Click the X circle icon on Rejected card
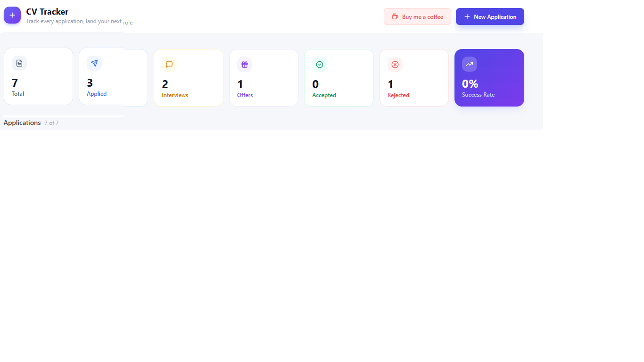644x362 pixels. (x=395, y=65)
